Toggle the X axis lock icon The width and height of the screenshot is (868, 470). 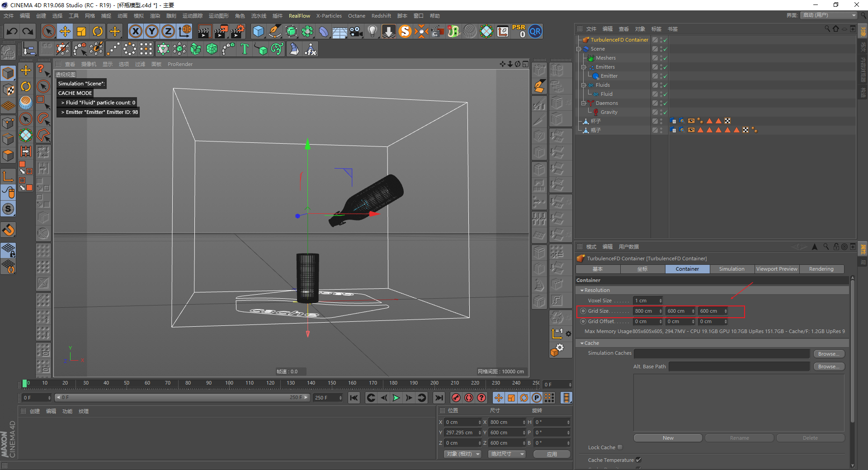coord(135,31)
